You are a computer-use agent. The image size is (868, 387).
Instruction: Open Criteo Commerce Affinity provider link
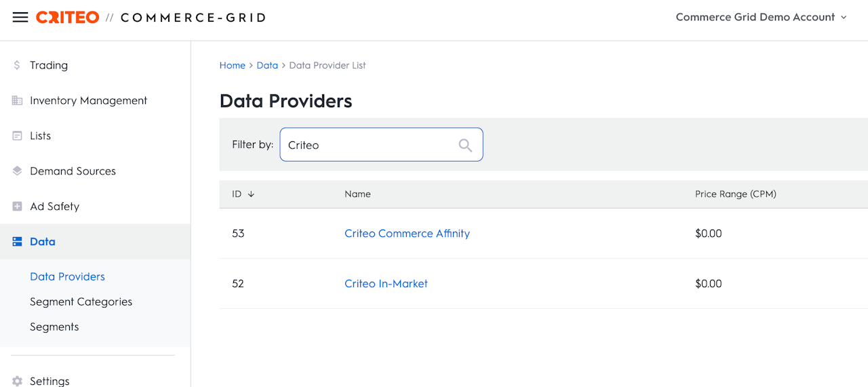407,234
